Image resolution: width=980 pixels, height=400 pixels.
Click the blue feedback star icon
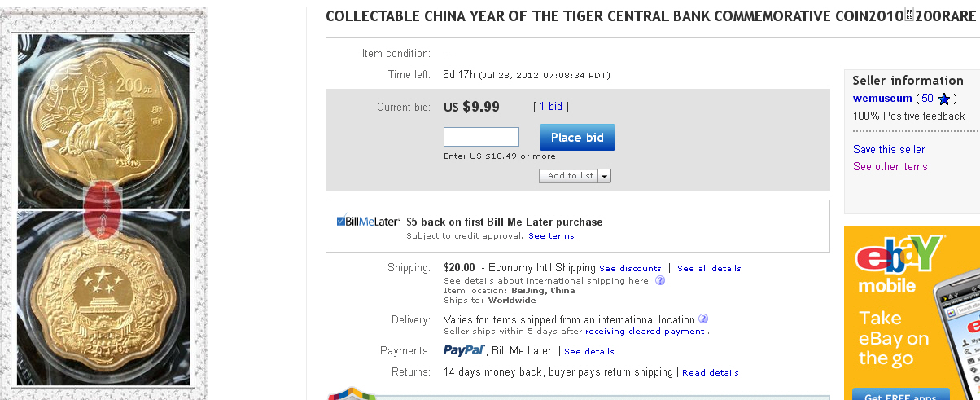pyautogui.click(x=944, y=99)
